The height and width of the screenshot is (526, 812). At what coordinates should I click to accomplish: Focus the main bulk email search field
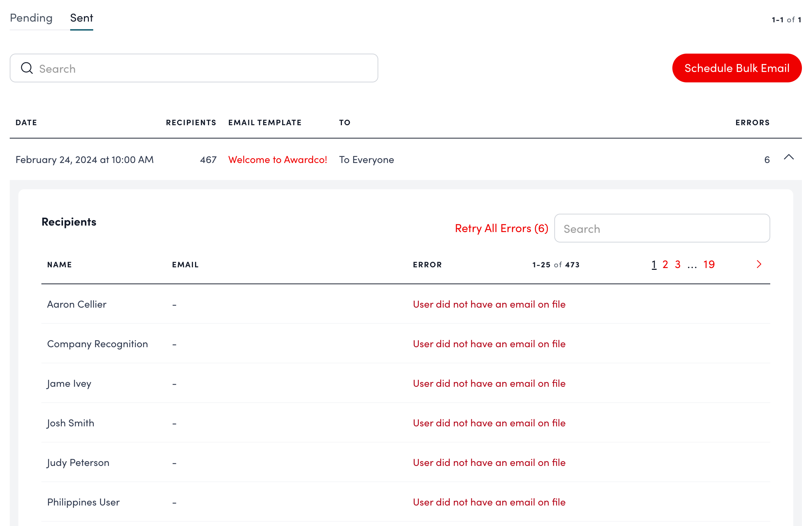[202, 68]
